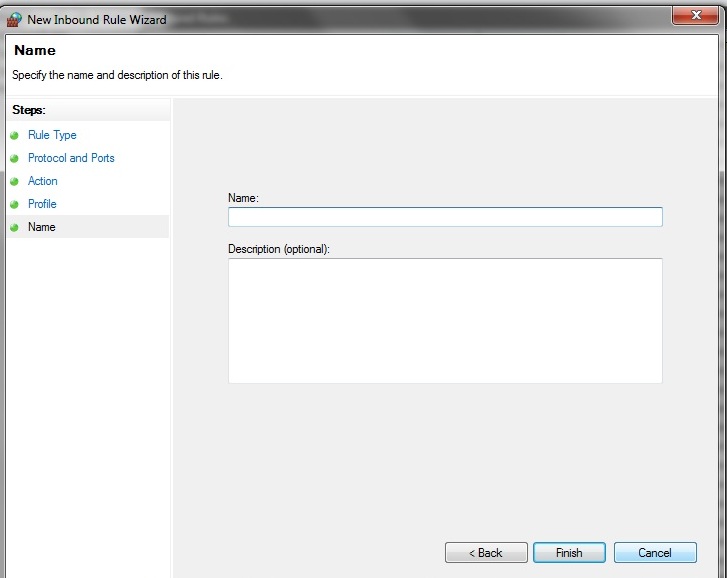Click the "Name:" field label
The height and width of the screenshot is (578, 727).
(243, 198)
